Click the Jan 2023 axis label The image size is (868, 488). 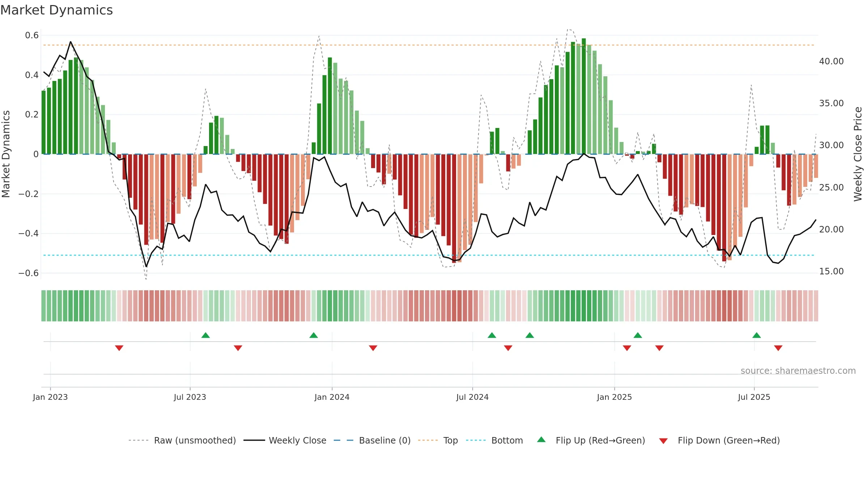[x=50, y=397]
